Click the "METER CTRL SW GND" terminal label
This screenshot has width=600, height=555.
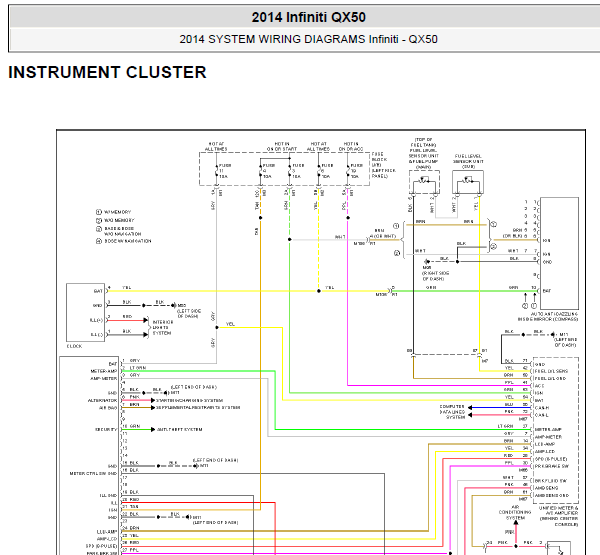tap(93, 473)
